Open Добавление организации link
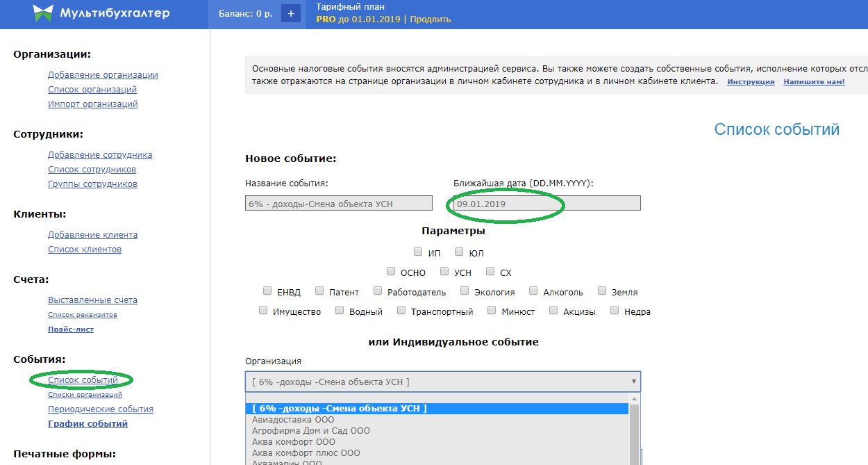 103,75
